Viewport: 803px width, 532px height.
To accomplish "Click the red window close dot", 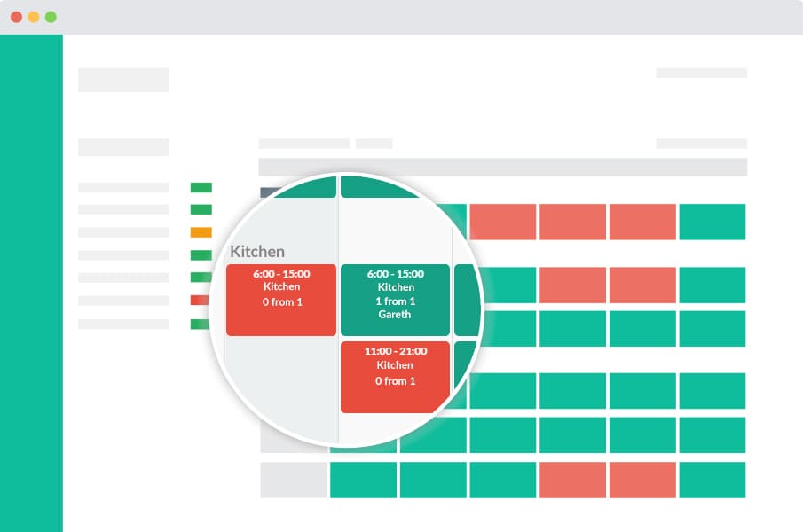I will (x=16, y=17).
